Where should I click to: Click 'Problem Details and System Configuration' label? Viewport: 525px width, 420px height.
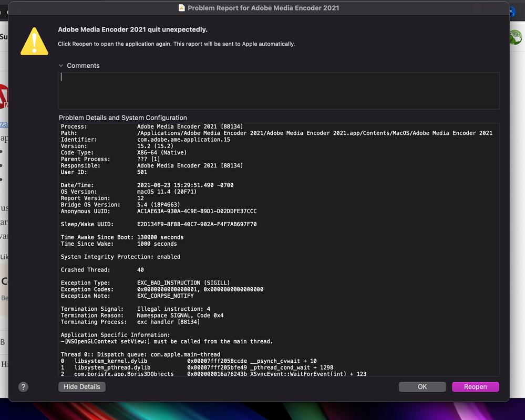coord(123,118)
